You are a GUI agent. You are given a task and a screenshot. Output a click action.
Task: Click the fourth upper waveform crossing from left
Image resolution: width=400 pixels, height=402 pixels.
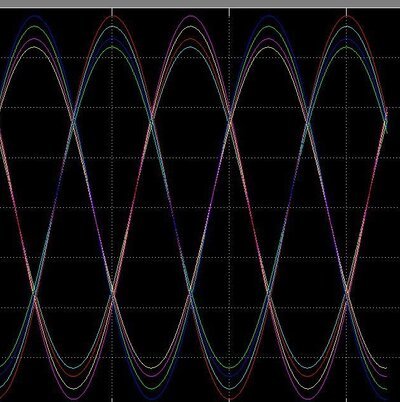308,122
